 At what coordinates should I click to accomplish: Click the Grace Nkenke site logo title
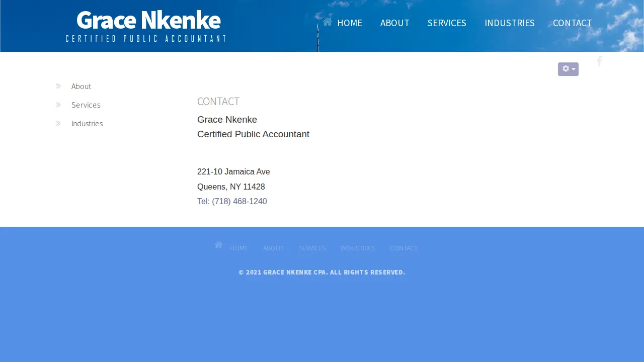point(148,20)
